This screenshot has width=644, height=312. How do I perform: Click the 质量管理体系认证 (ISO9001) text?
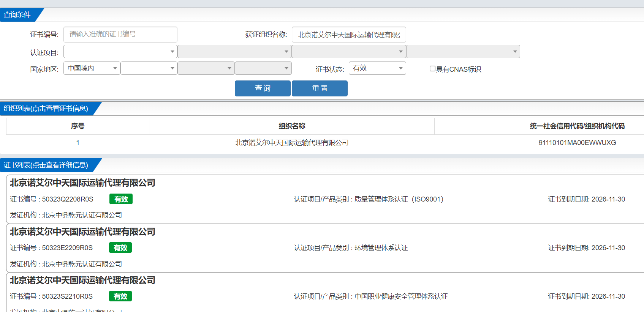(x=399, y=199)
